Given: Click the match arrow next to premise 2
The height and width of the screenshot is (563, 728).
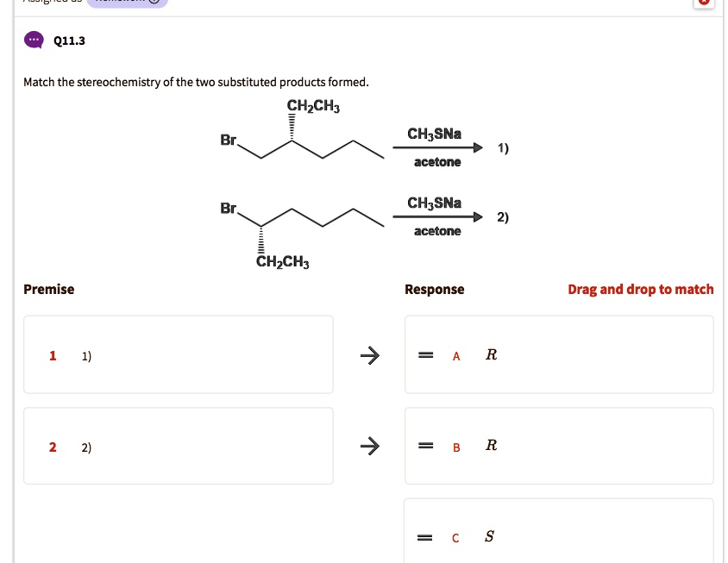Looking at the screenshot, I should pyautogui.click(x=369, y=446).
